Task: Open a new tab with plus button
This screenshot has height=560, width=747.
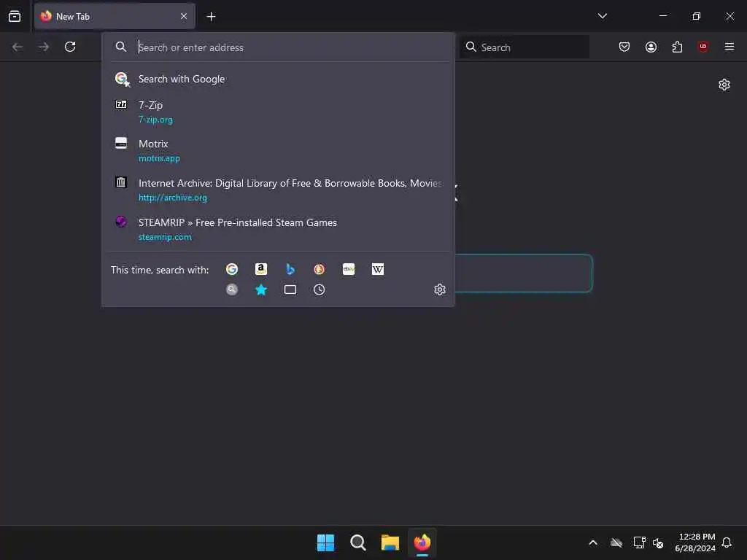Action: 211,17
